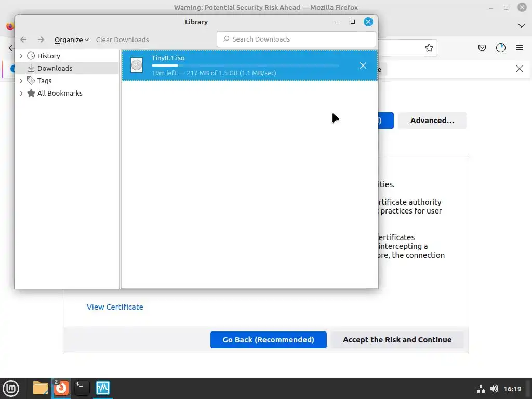Maximize the Library window

(x=353, y=22)
